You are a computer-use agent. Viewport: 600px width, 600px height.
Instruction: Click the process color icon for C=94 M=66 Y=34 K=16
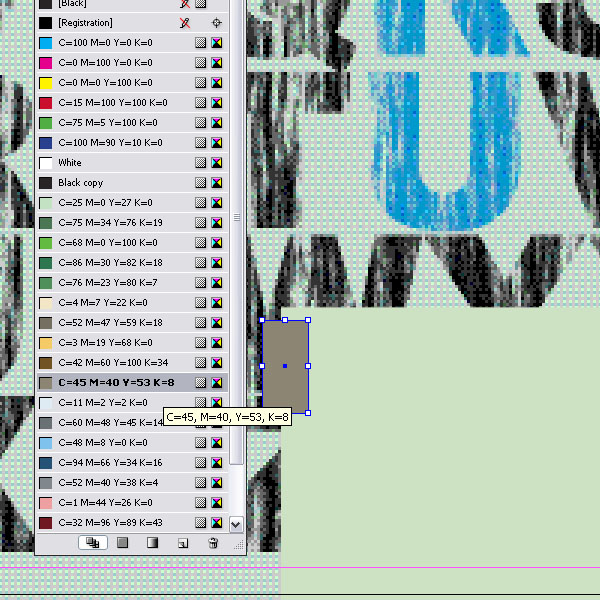tap(201, 463)
